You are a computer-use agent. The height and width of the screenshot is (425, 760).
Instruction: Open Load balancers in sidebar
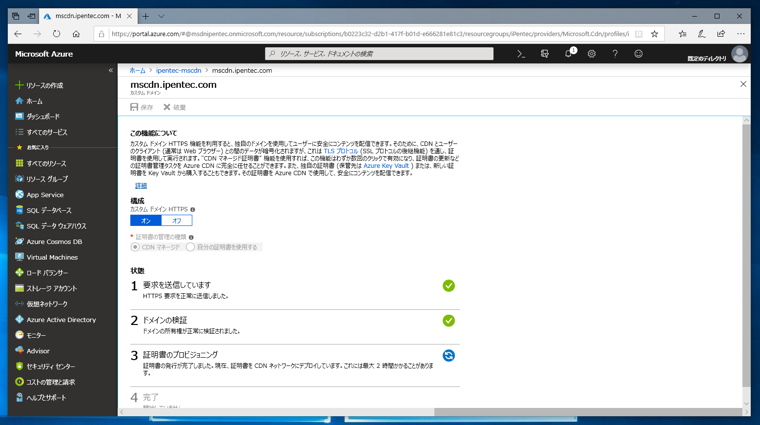[42, 272]
